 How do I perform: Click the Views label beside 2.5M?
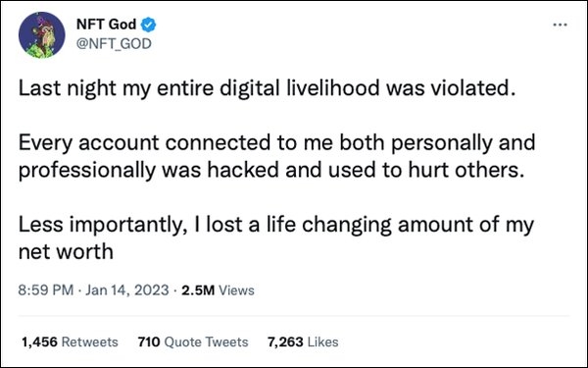236,290
